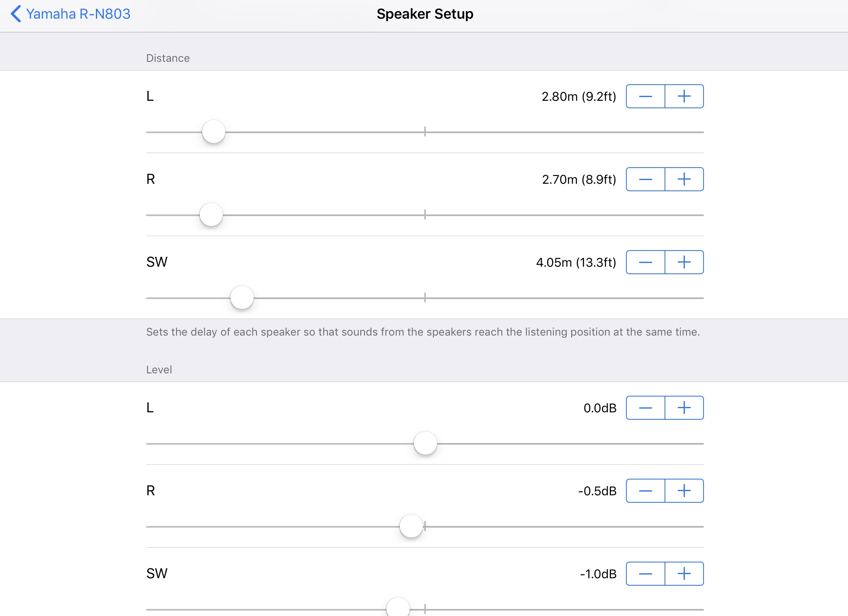Raise Level L with plus button

[x=684, y=408]
